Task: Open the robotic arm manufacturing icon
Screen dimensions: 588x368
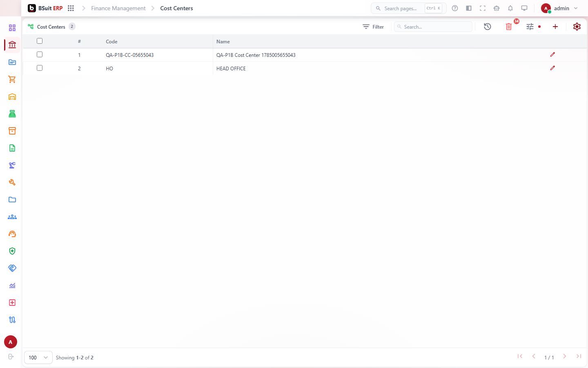Action: 12,165
